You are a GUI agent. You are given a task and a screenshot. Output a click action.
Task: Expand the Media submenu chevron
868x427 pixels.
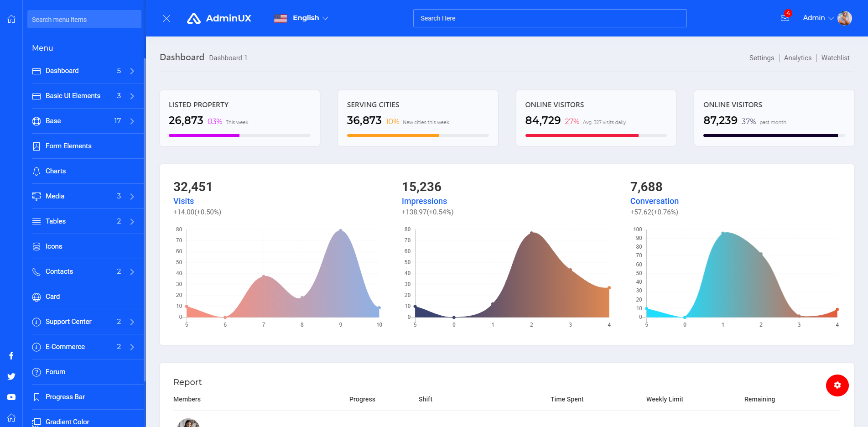(x=132, y=197)
